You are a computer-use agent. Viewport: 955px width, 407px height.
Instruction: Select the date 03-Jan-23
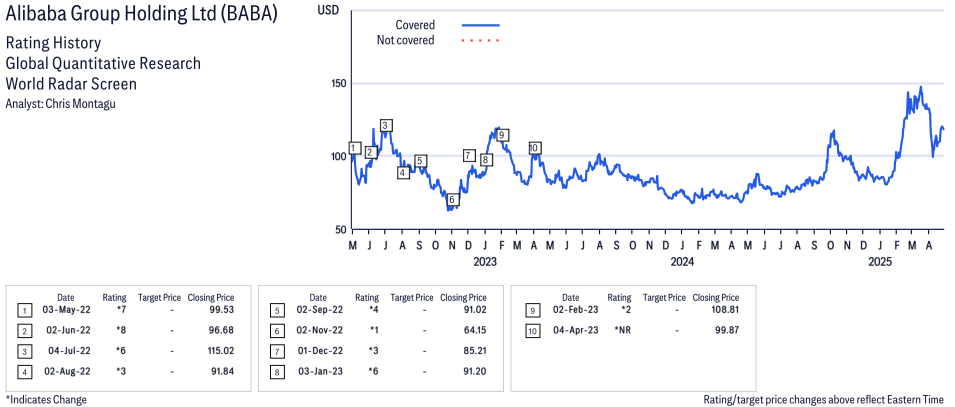[318, 371]
